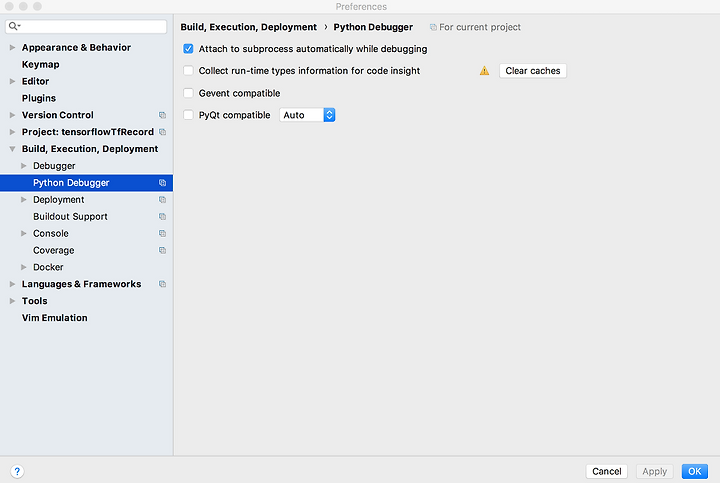This screenshot has width=720, height=483.
Task: Click the search magnifier icon in settings
Action: [14, 26]
